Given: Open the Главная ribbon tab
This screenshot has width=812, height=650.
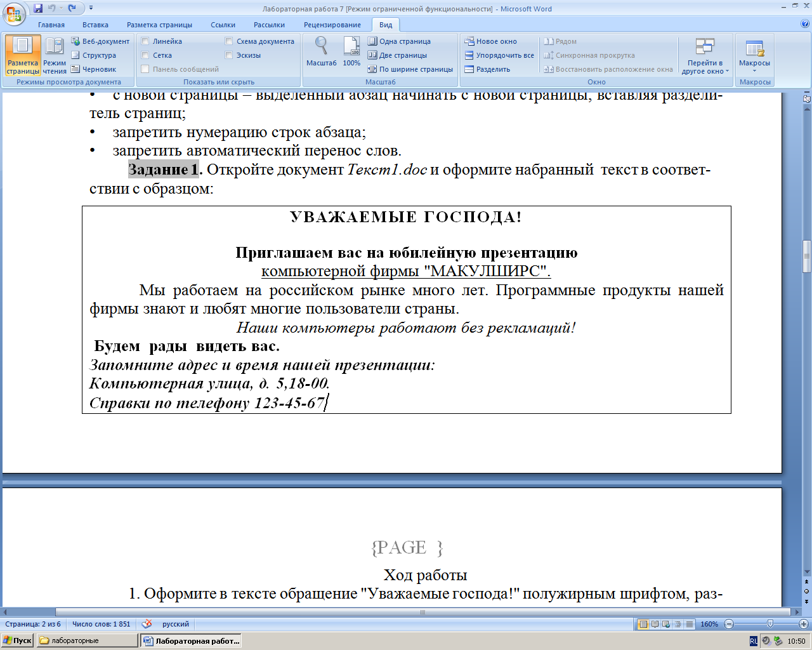Looking at the screenshot, I should [51, 25].
